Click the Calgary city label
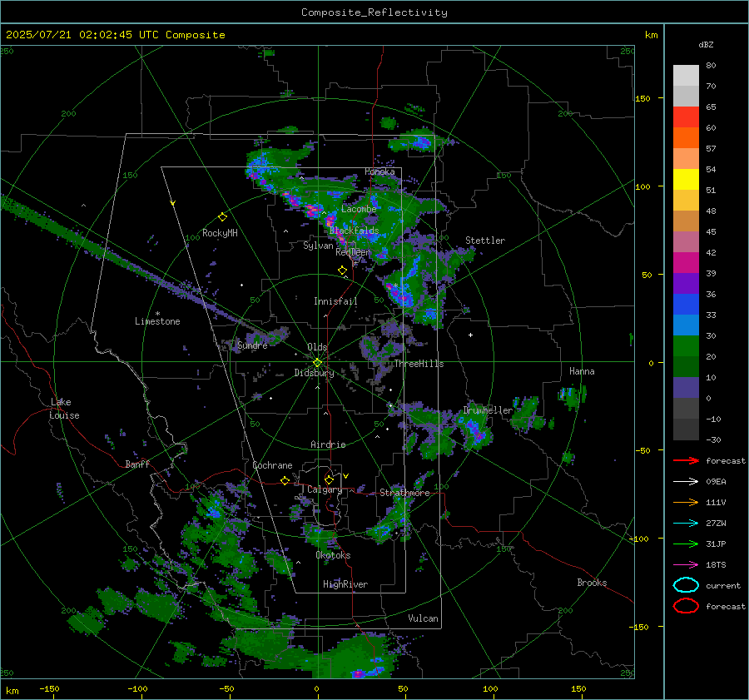 point(325,489)
